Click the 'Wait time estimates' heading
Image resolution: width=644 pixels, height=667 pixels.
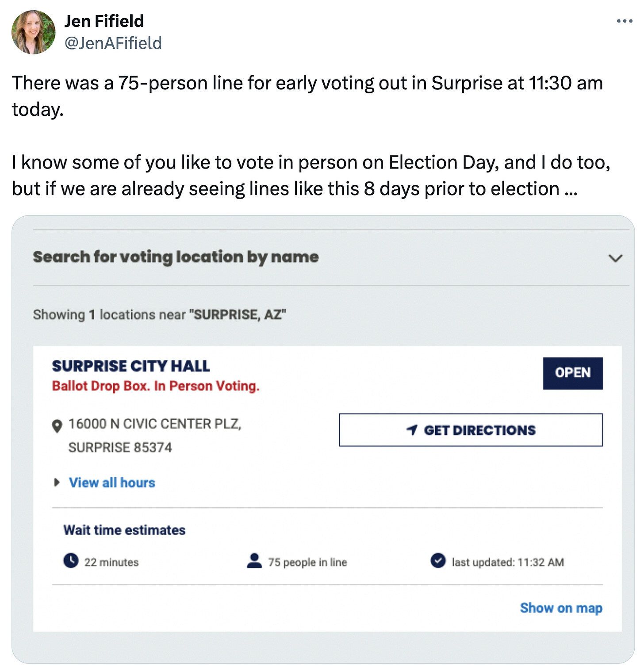pyautogui.click(x=124, y=530)
